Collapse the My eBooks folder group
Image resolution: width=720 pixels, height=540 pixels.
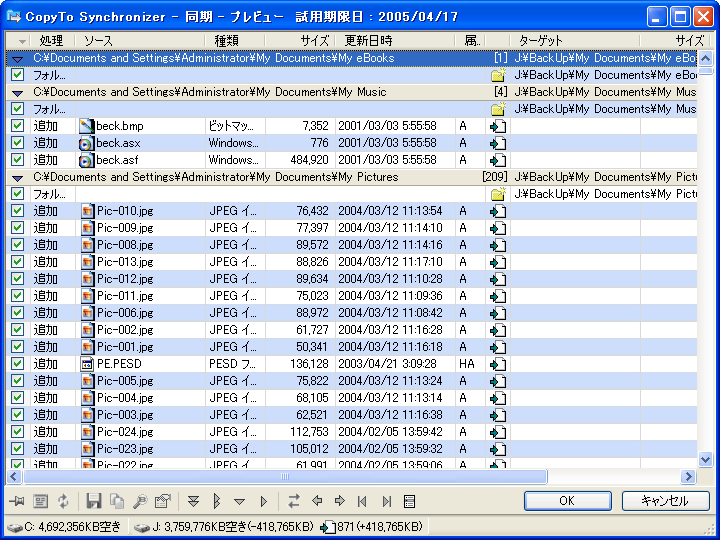[x=17, y=59]
